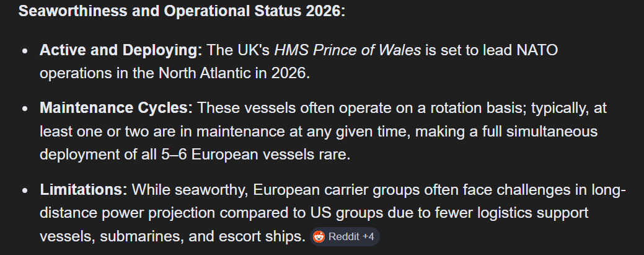Click the bold Limitations label
The width and height of the screenshot is (644, 255).
[84, 190]
